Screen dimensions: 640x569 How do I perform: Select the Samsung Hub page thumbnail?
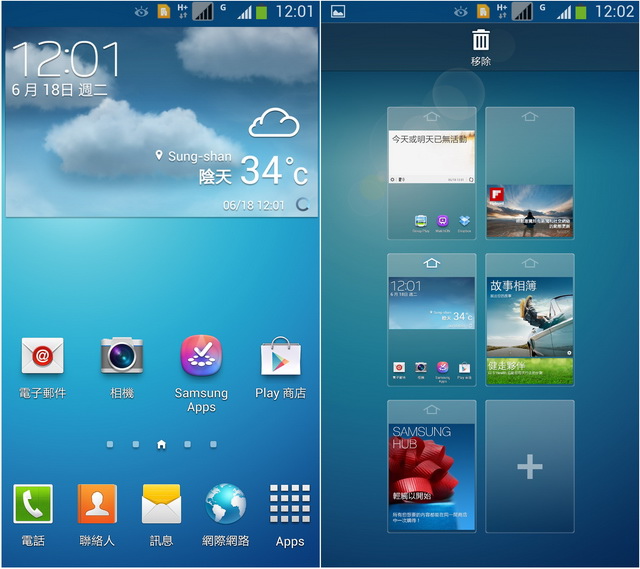[431, 467]
